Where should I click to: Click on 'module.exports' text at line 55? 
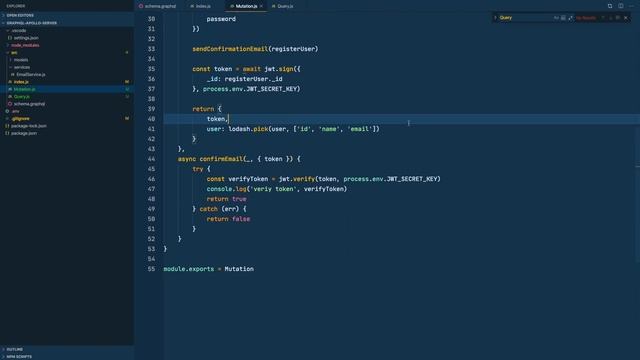tap(189, 269)
